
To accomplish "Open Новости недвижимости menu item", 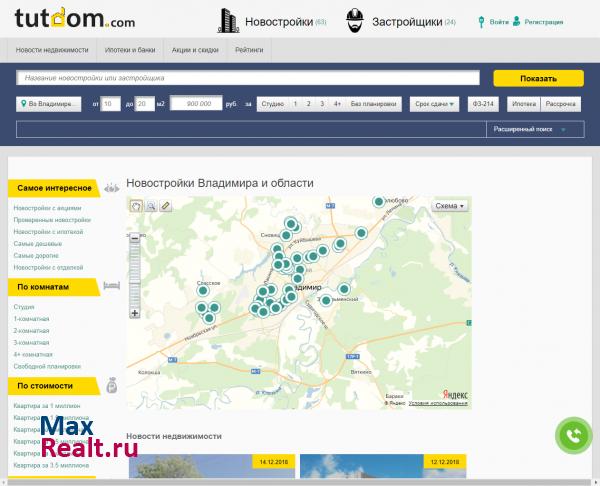I will pyautogui.click(x=52, y=50).
